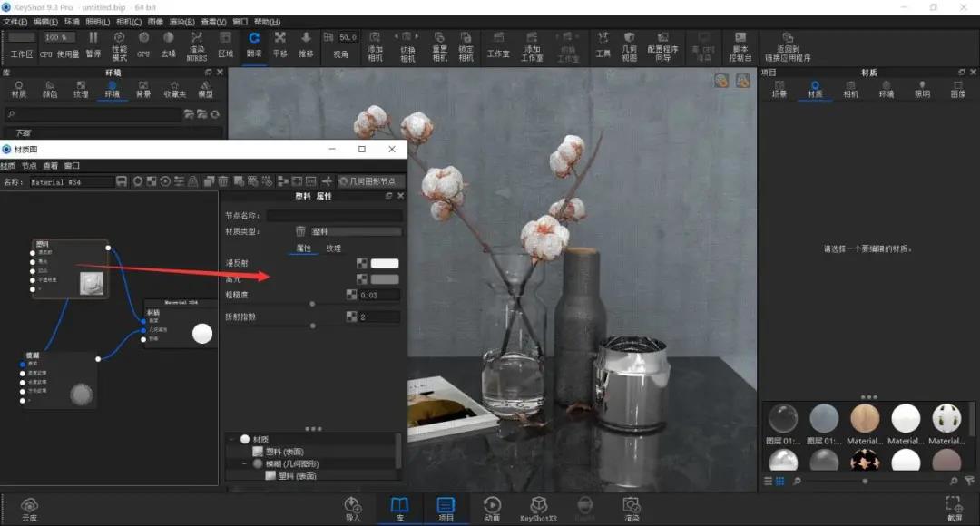Click the 云库 cloud library icon
Image resolution: width=980 pixels, height=526 pixels.
pos(29,509)
